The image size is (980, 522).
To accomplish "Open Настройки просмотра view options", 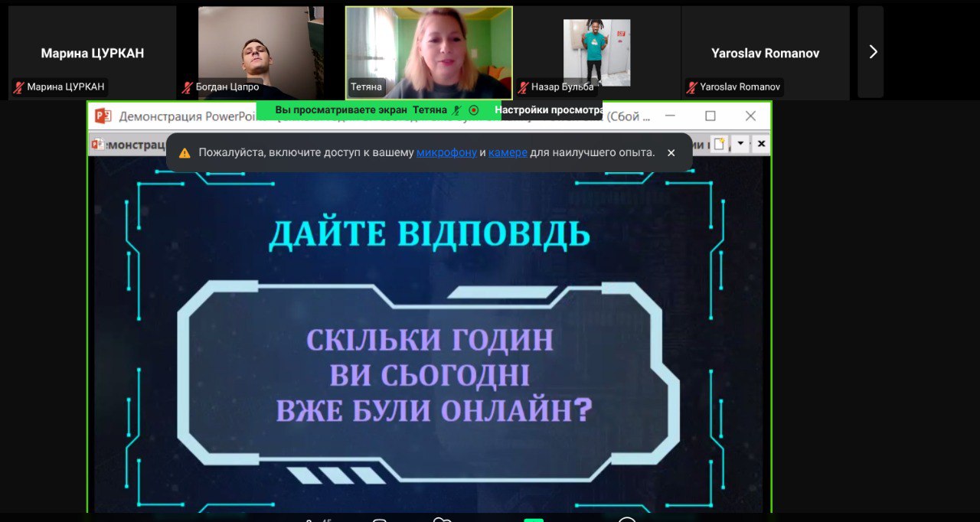I will [x=548, y=110].
